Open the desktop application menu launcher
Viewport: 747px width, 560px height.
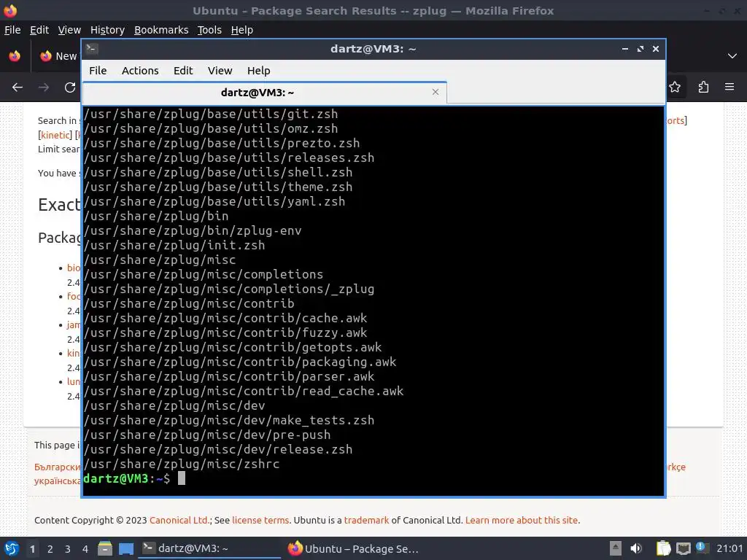point(11,548)
